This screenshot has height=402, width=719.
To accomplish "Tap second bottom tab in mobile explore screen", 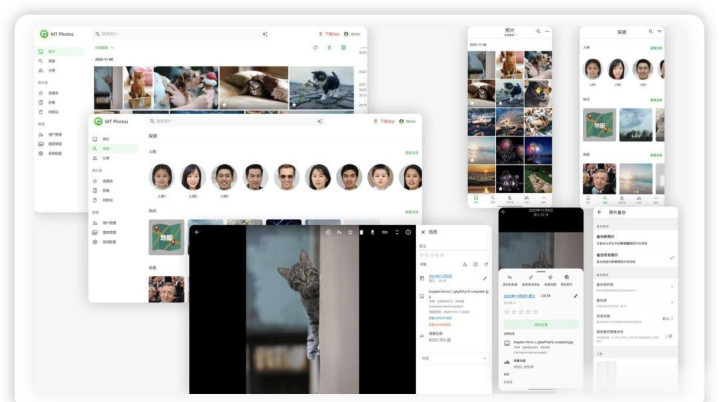I will pyautogui.click(x=605, y=199).
